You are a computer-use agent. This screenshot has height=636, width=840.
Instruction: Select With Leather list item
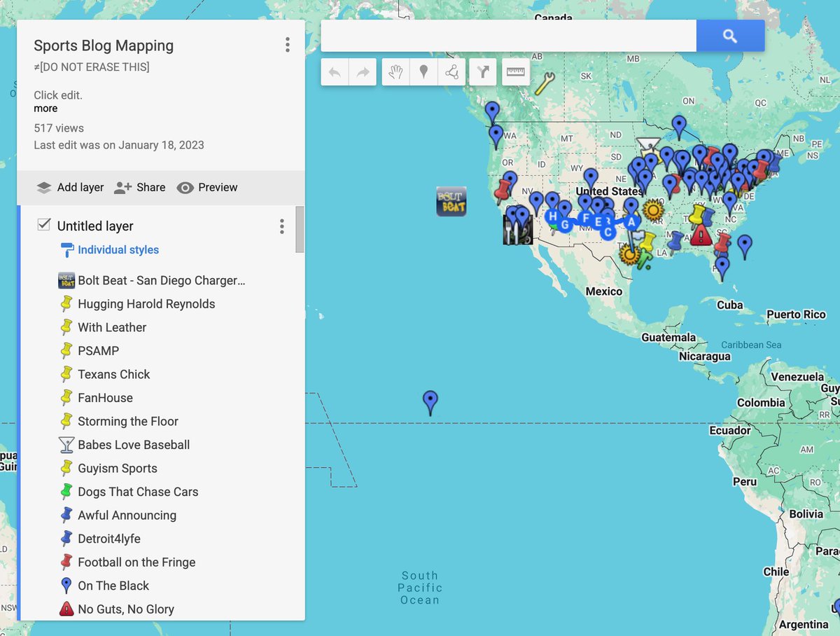[x=112, y=327]
